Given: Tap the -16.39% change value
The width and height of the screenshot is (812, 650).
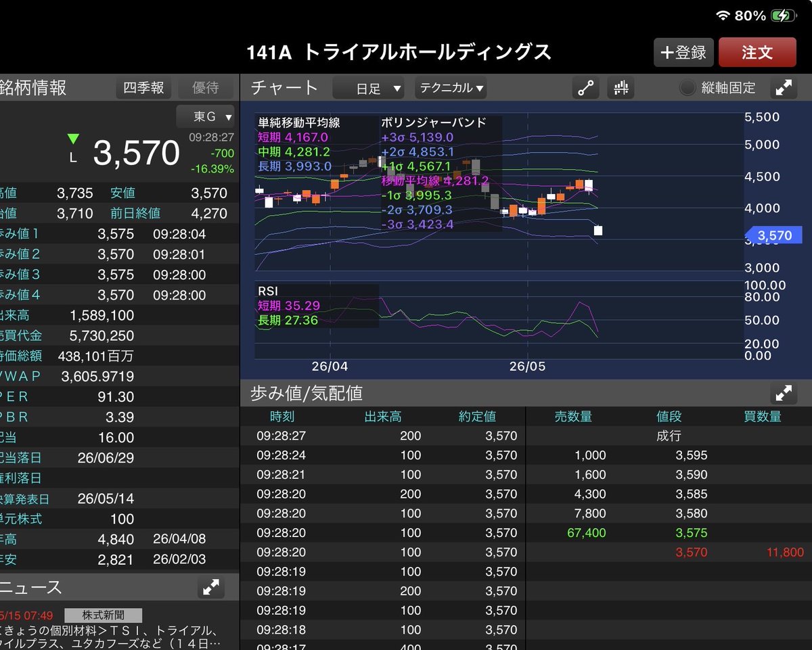Looking at the screenshot, I should (212, 169).
